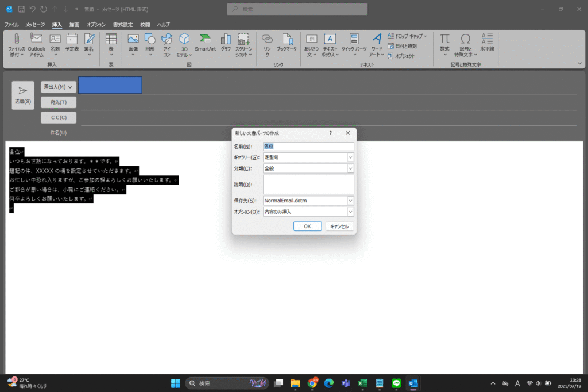Open Quick Parts (クイックパーツ)
Image resolution: width=588 pixels, height=392 pixels.
pyautogui.click(x=354, y=45)
